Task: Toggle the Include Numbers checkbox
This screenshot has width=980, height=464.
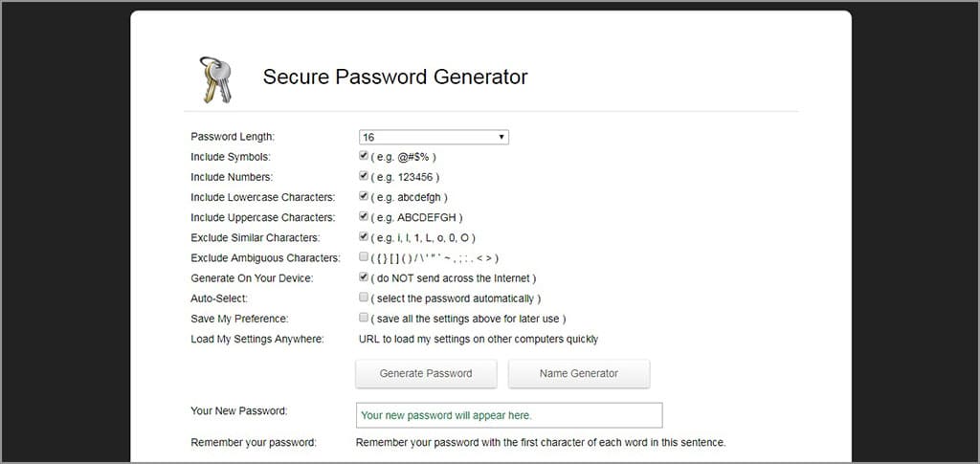Action: click(x=364, y=176)
